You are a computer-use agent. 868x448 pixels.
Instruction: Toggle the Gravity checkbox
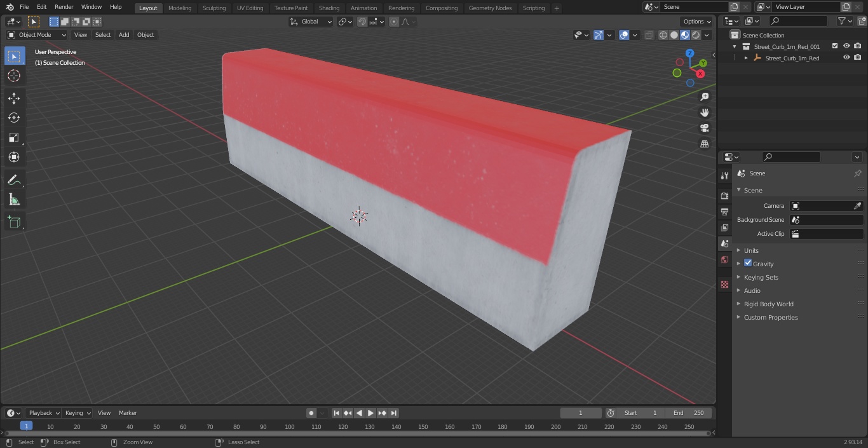coord(748,263)
